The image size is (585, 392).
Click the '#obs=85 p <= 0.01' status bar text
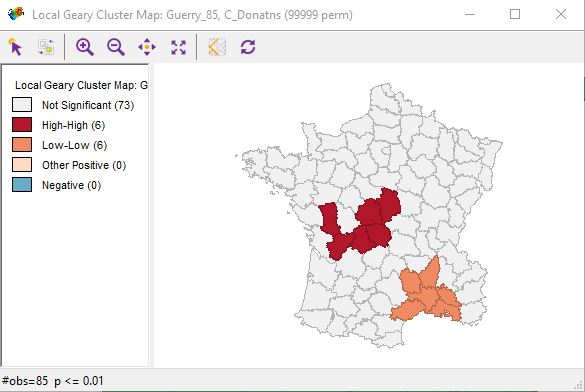point(53,381)
